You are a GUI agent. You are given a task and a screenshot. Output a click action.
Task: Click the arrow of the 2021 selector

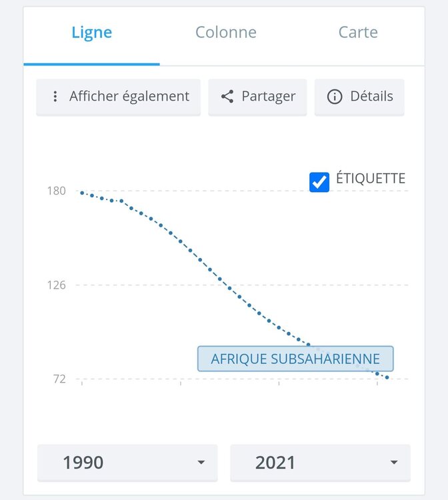click(393, 463)
